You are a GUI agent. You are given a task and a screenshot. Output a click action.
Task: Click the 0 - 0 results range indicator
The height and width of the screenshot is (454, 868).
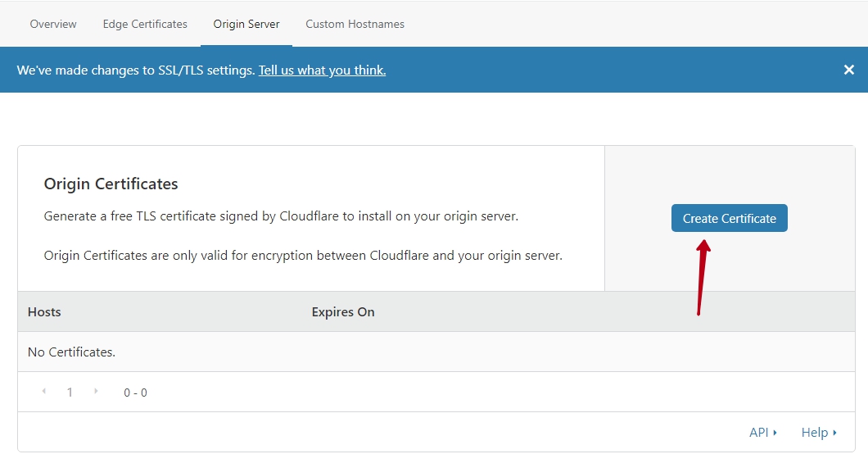(135, 393)
